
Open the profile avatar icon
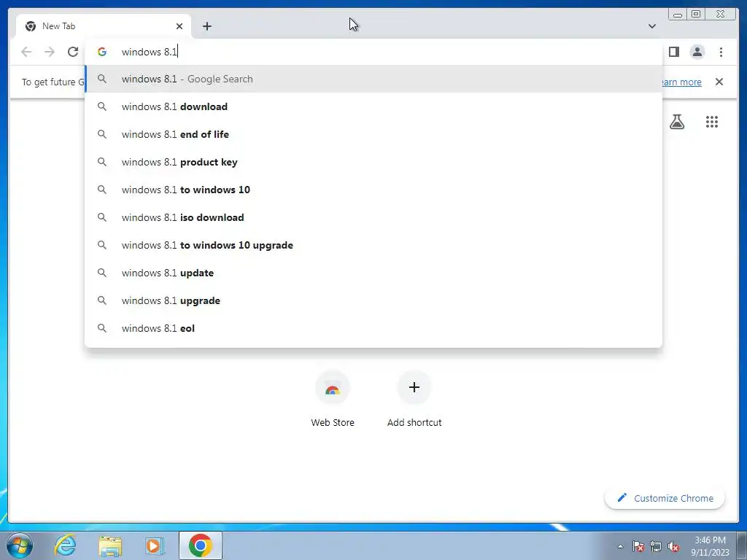tap(697, 52)
